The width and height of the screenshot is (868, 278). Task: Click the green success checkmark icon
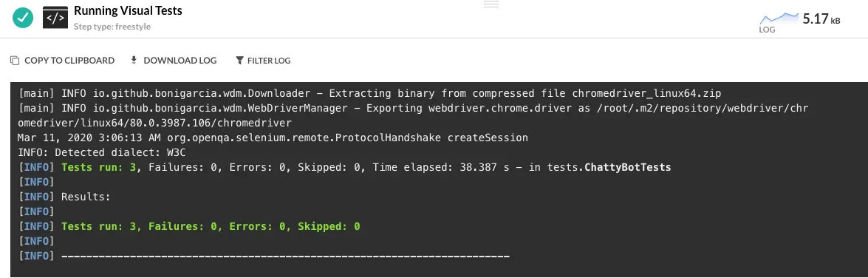pyautogui.click(x=23, y=18)
